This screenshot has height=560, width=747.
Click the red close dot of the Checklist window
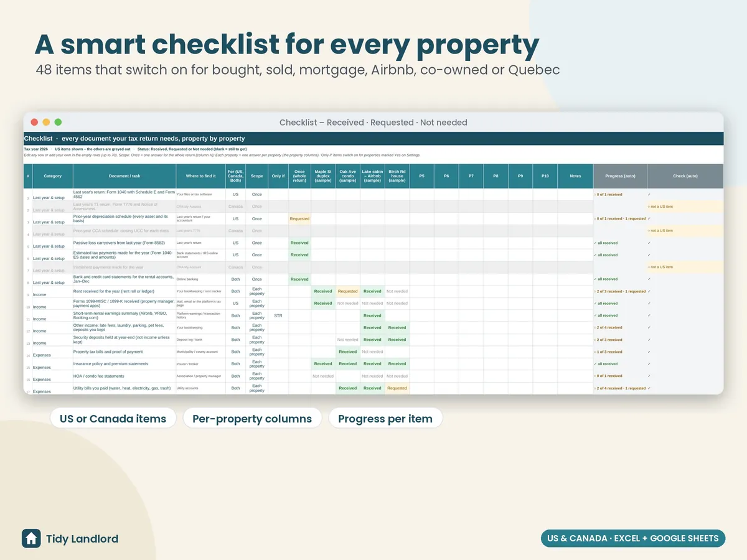tap(34, 123)
